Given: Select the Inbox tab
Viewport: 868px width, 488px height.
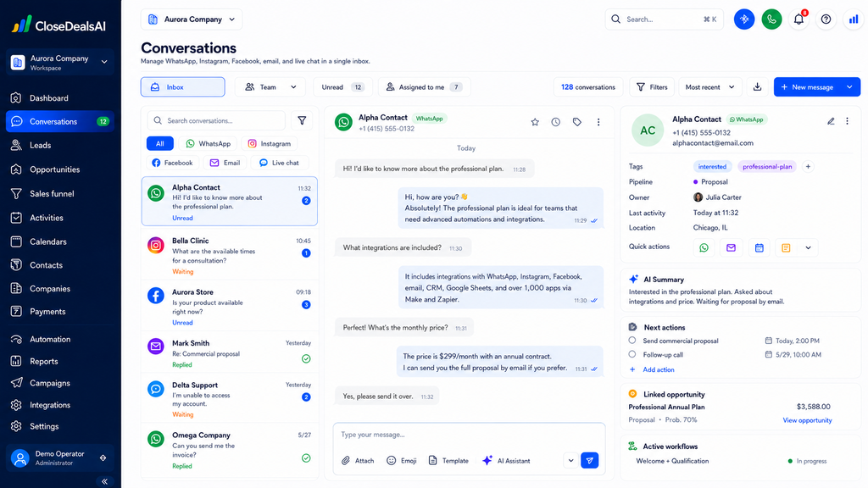Looking at the screenshot, I should click(x=183, y=87).
